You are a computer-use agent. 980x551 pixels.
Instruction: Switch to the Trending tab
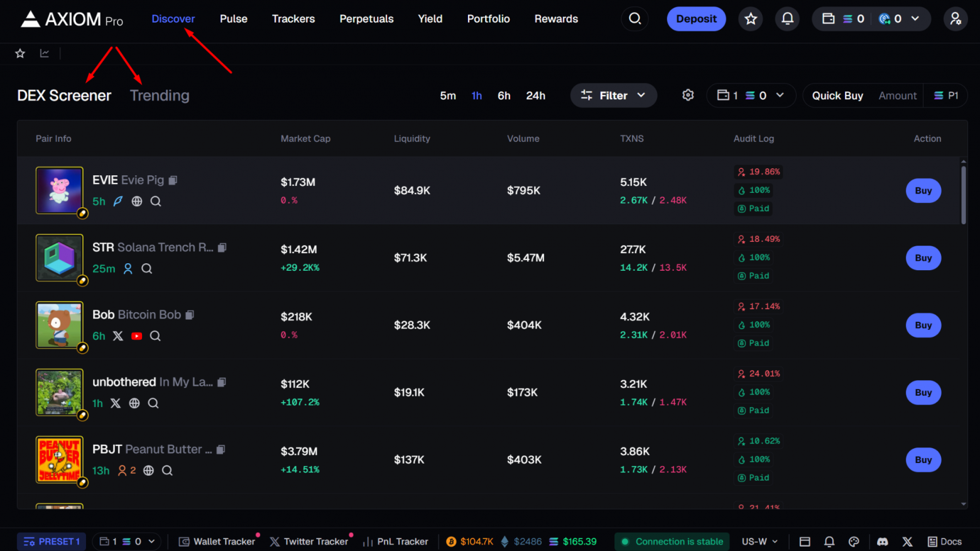(160, 95)
